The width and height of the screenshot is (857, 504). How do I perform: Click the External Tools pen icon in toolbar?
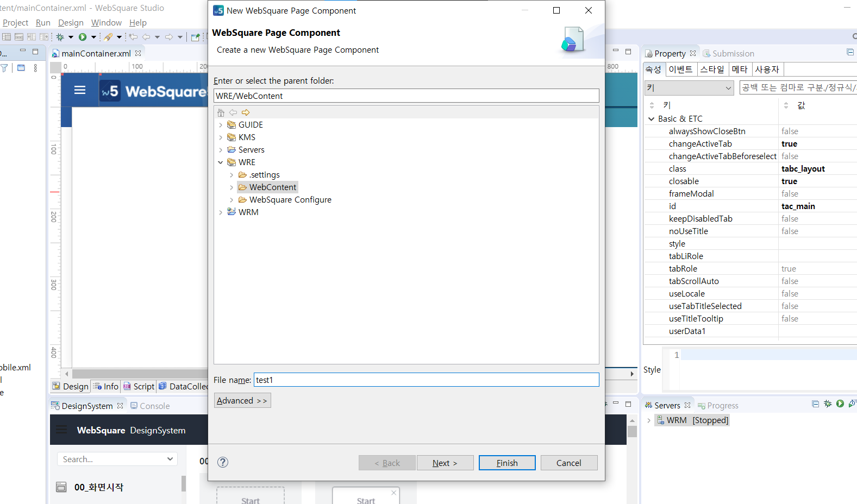pos(108,37)
